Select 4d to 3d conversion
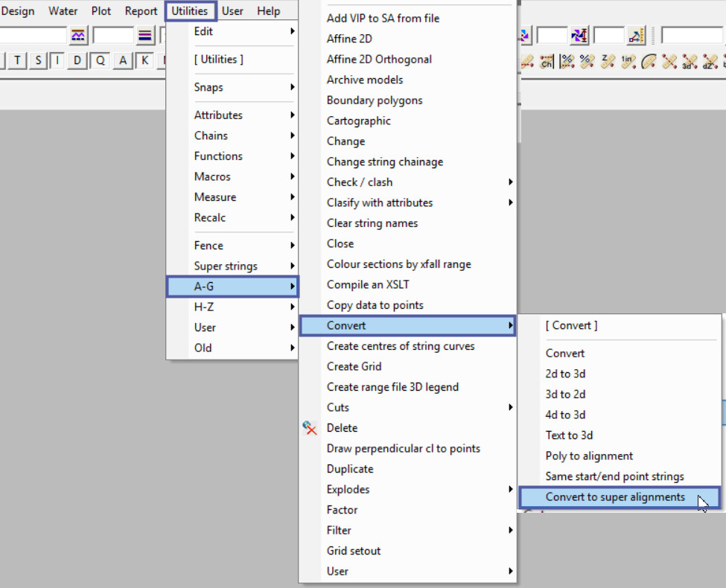Screen dimensions: 726x588 tap(620, 415)
